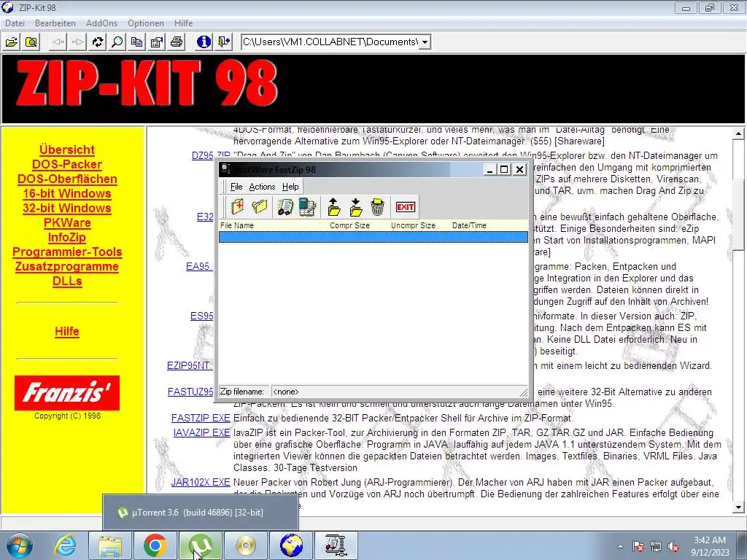Viewport: 747px width, 560px height.
Task: Go to the Übersicht link
Action: coord(67,149)
